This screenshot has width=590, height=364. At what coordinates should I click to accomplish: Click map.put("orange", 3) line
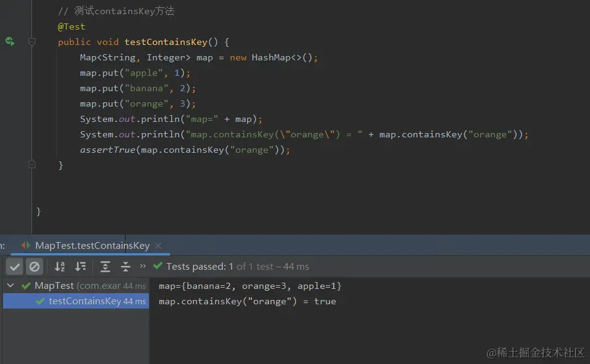click(x=138, y=103)
